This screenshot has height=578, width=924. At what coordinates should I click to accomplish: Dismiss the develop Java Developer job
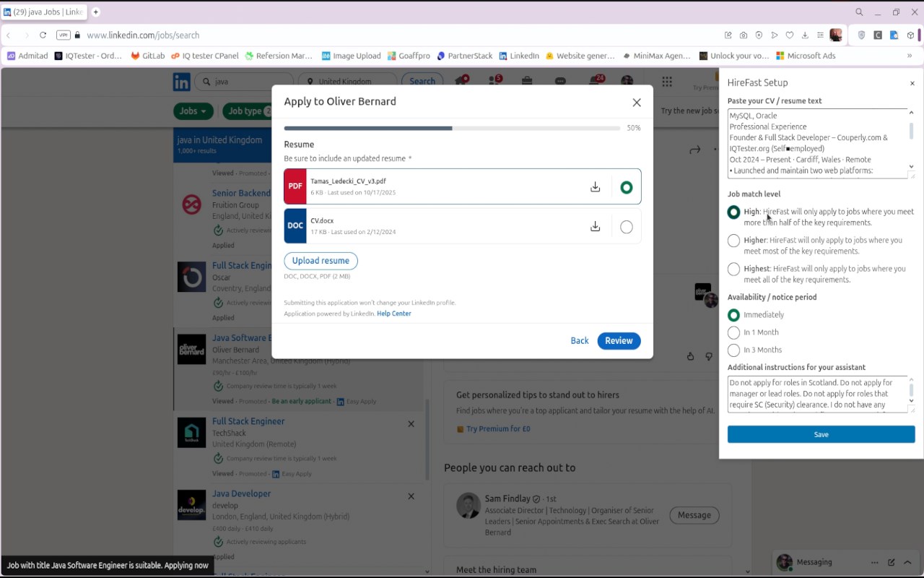point(411,496)
